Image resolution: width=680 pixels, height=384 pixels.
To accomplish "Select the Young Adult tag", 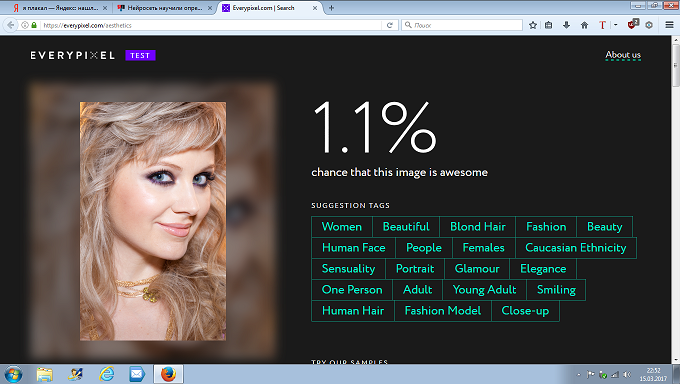I will click(484, 289).
